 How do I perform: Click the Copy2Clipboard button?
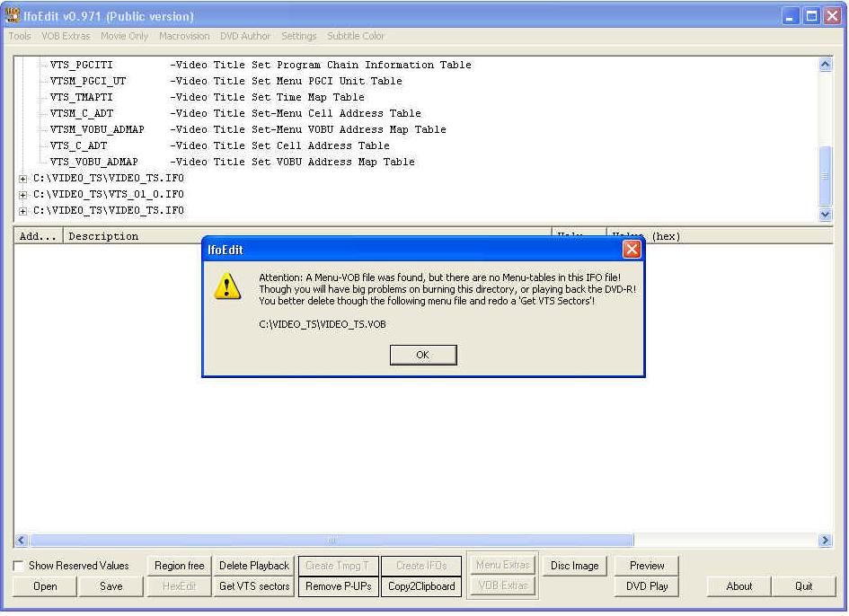[x=421, y=586]
